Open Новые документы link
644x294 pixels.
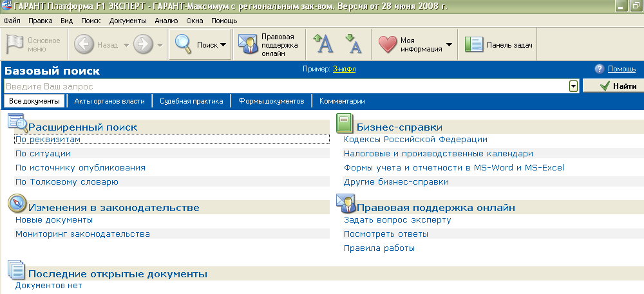pos(54,220)
